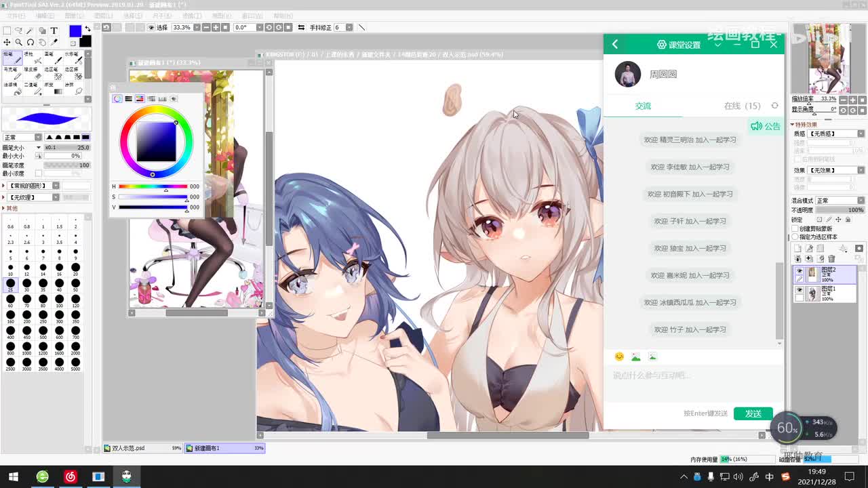The height and width of the screenshot is (488, 868).
Task: Select the move layer tool
Action: pyautogui.click(x=7, y=42)
